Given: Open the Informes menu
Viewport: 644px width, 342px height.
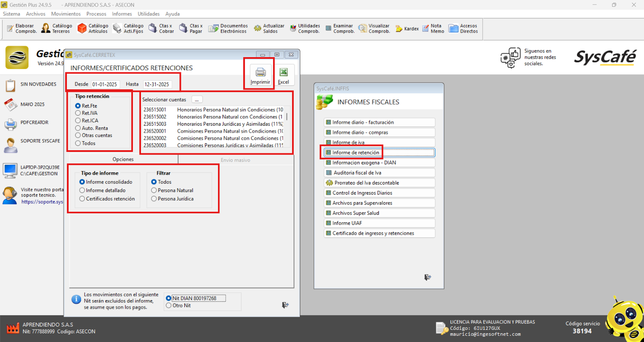Looking at the screenshot, I should [x=122, y=14].
